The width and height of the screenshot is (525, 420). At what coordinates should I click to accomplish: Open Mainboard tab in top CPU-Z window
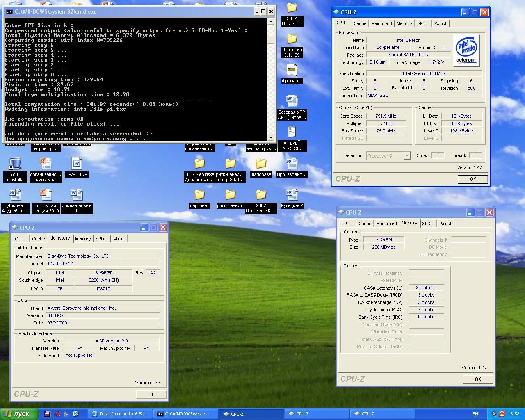coord(381,23)
